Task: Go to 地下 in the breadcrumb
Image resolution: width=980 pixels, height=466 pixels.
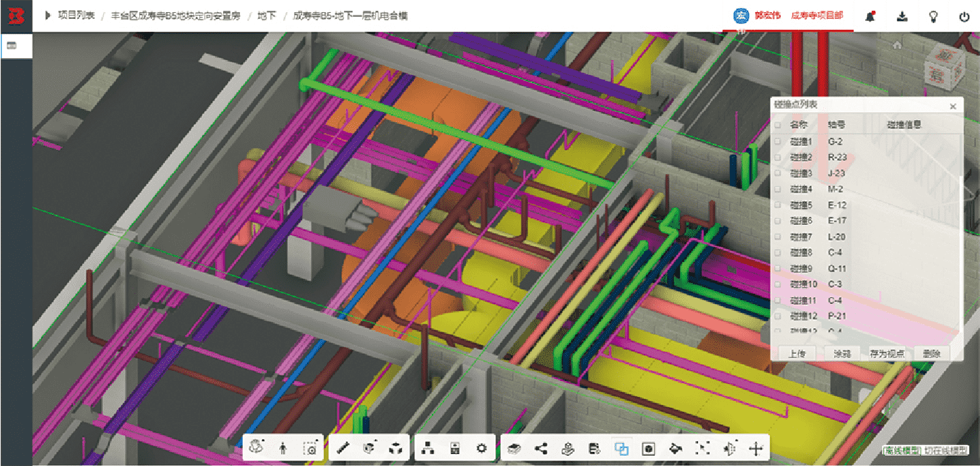Action: pyautogui.click(x=266, y=16)
